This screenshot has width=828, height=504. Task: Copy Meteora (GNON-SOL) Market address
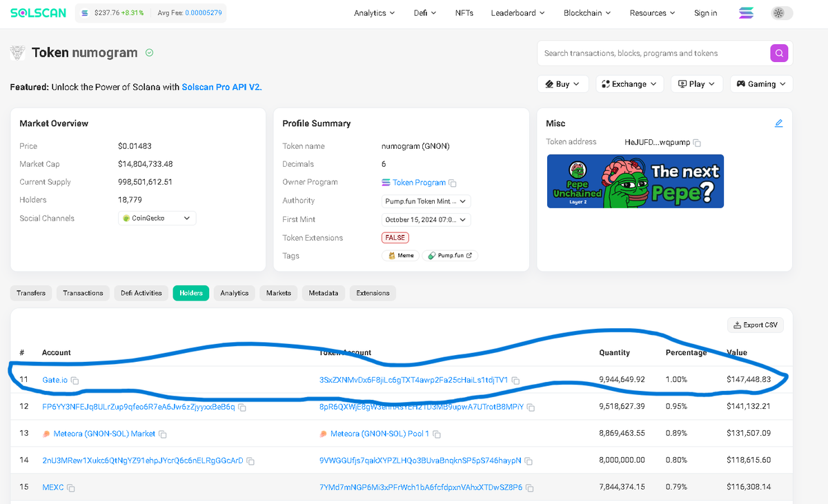pos(163,434)
